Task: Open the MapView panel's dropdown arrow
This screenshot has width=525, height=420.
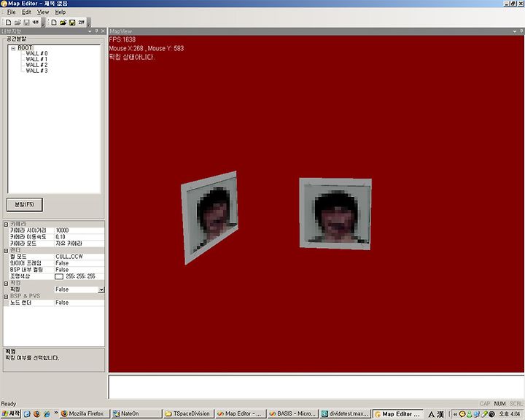Action: tap(515, 31)
